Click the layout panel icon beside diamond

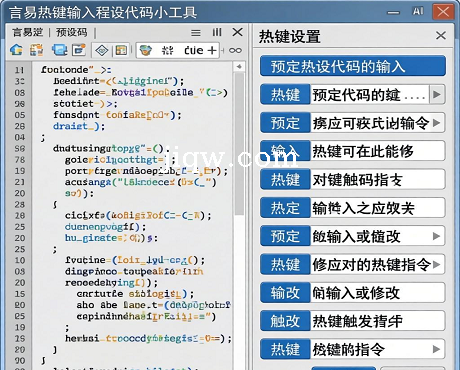click(121, 50)
